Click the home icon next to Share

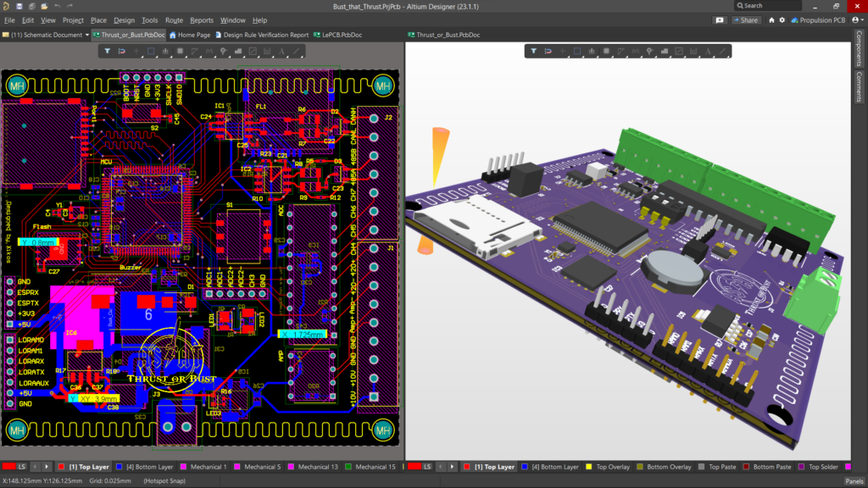771,19
